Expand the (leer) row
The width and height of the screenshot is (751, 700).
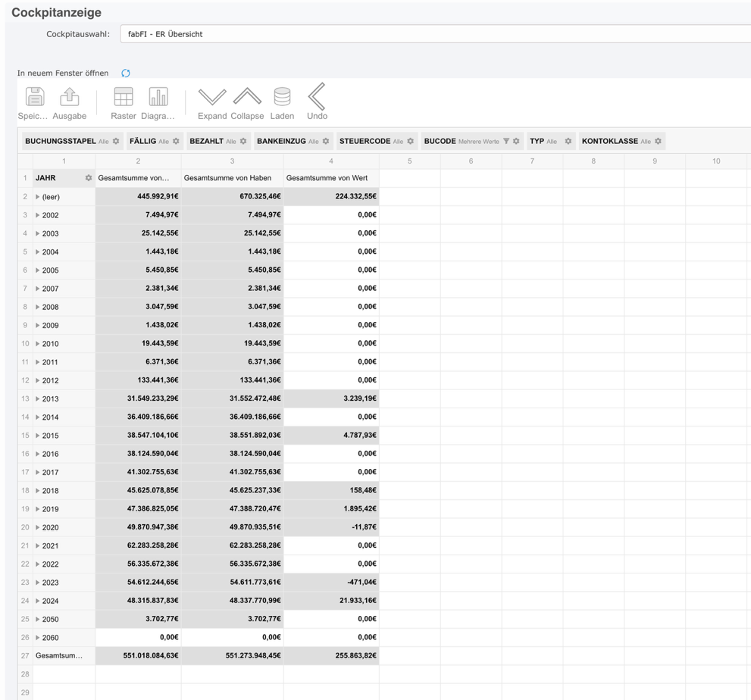(38, 197)
